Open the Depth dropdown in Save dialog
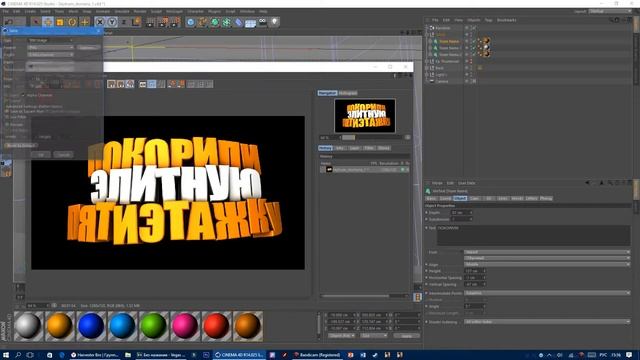The height and width of the screenshot is (360, 640). 51,54
